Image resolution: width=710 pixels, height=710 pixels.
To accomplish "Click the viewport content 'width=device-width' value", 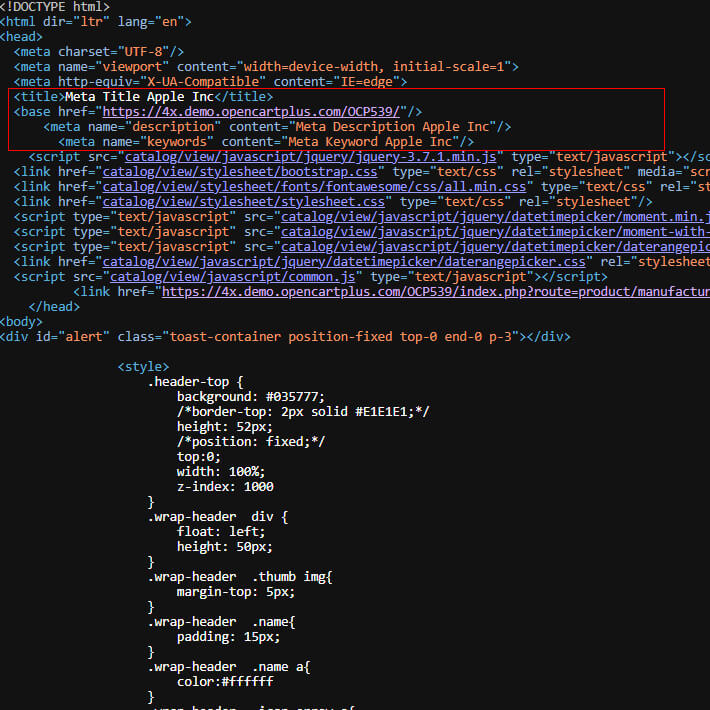I will [x=311, y=67].
